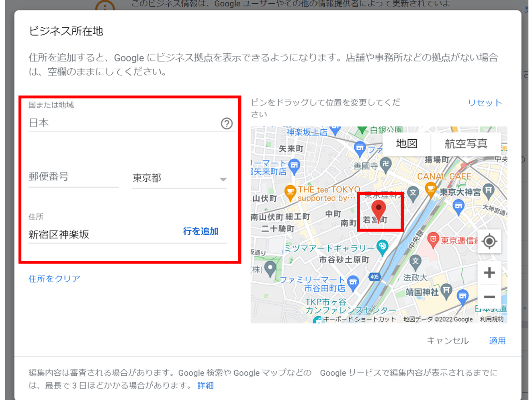
Task: Center map on my current location
Action: [489, 242]
